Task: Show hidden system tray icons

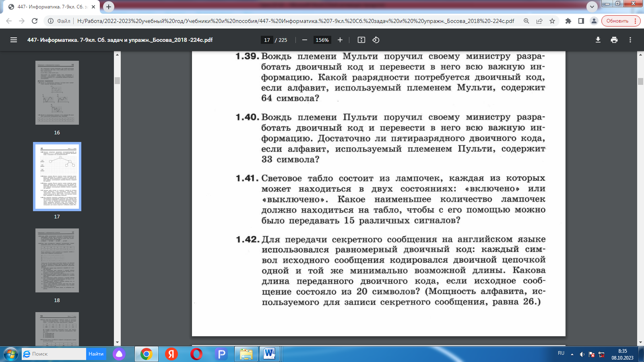Action: 572,354
